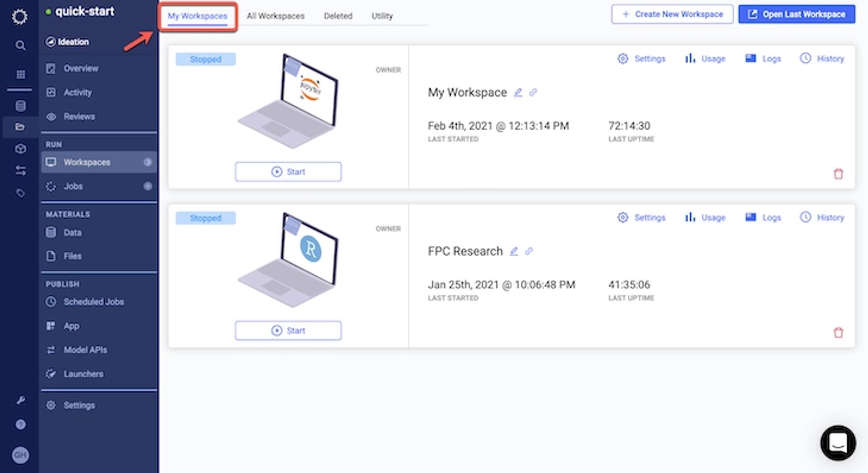The width and height of the screenshot is (868, 473).
Task: Copy the My Workspace link icon
Action: [x=533, y=92]
